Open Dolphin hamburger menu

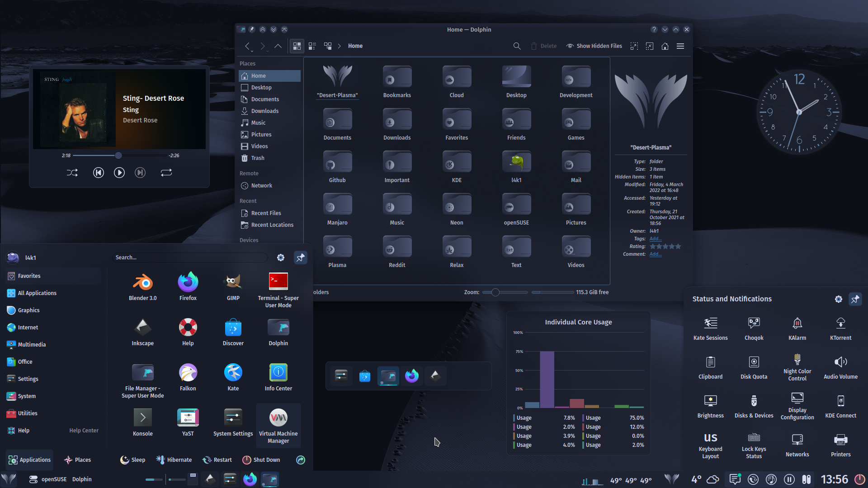(x=680, y=46)
